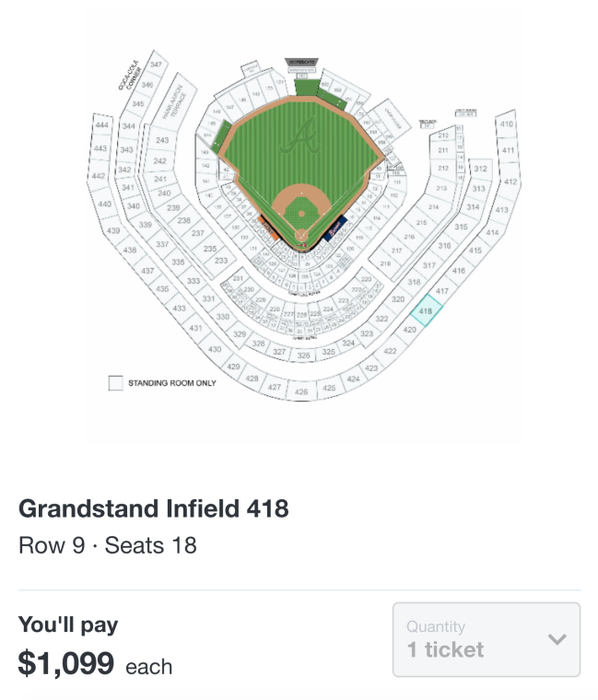Select section 213 on seating chart

pyautogui.click(x=443, y=135)
